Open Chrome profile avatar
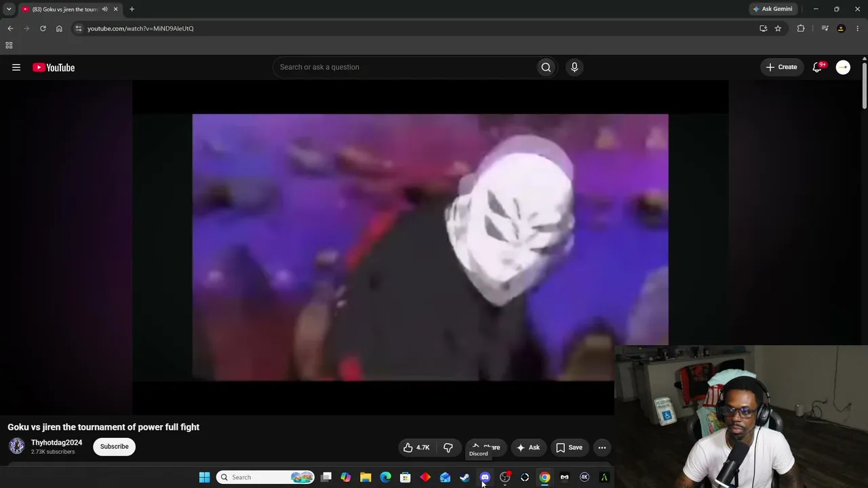Viewport: 868px width, 488px height. (x=841, y=28)
